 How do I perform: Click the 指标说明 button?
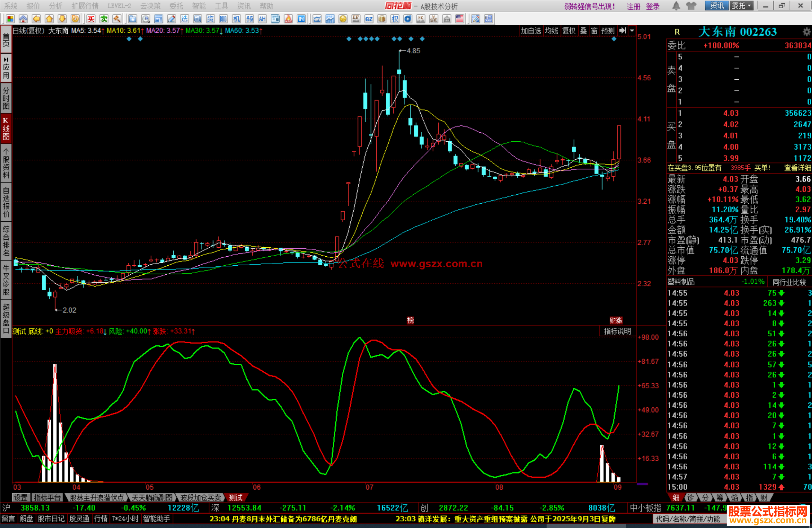(x=617, y=331)
